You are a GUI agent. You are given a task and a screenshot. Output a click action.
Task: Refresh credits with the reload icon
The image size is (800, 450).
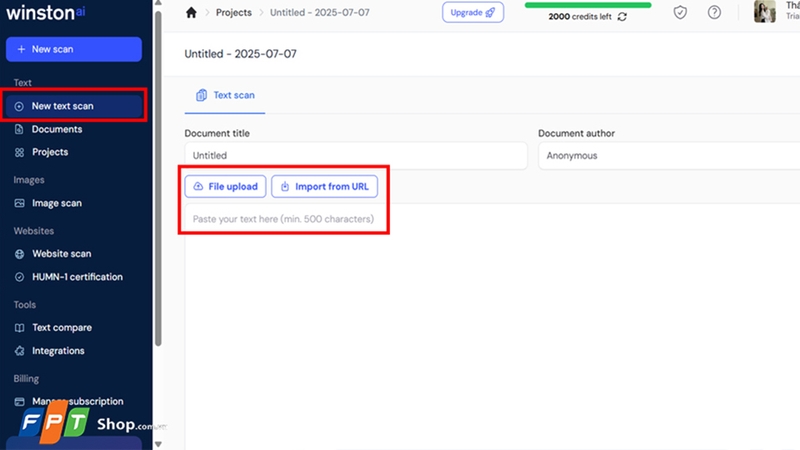[622, 17]
